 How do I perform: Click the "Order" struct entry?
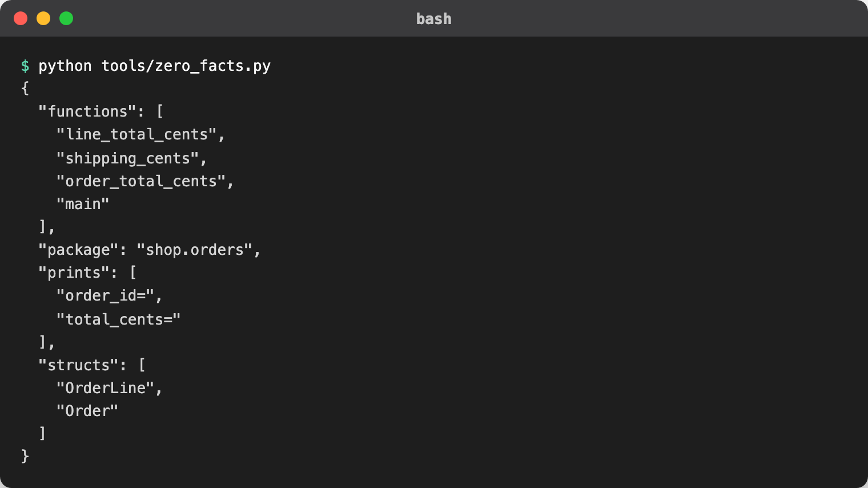[x=87, y=411]
